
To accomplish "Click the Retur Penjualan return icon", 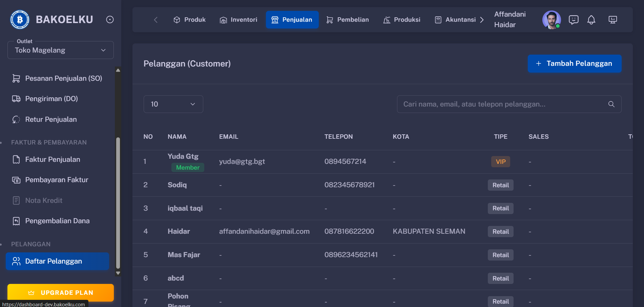I will (x=16, y=119).
